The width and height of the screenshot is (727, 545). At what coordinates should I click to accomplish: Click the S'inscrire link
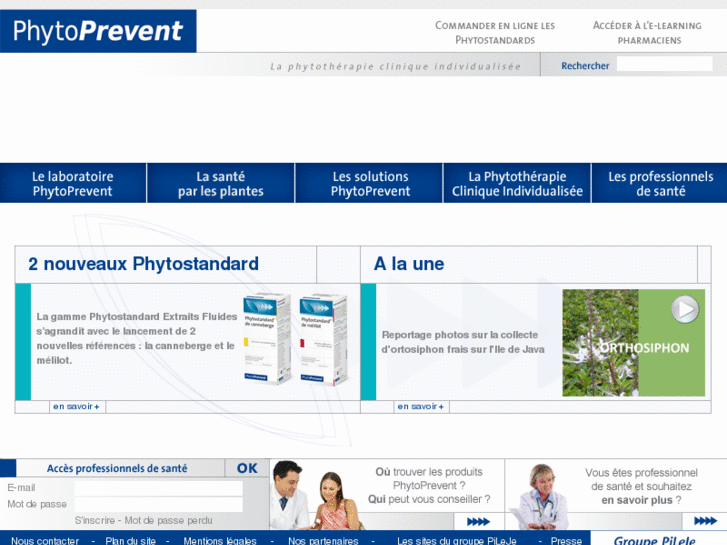point(95,520)
